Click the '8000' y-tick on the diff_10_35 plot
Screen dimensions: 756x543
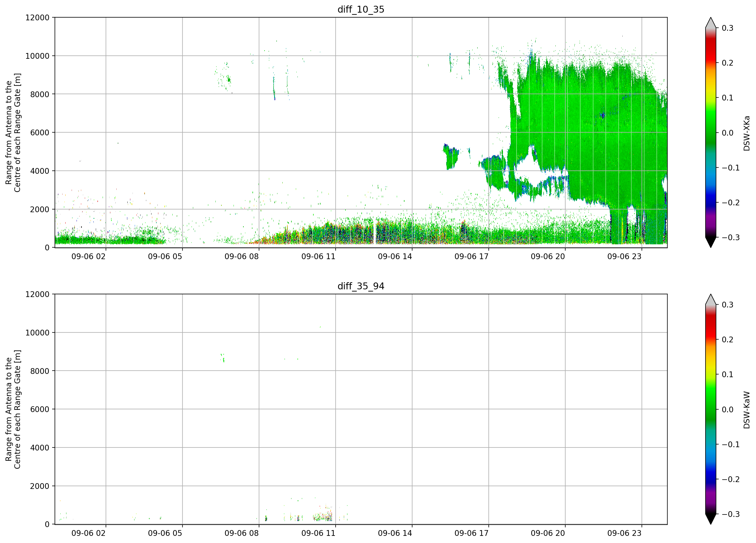pos(40,94)
